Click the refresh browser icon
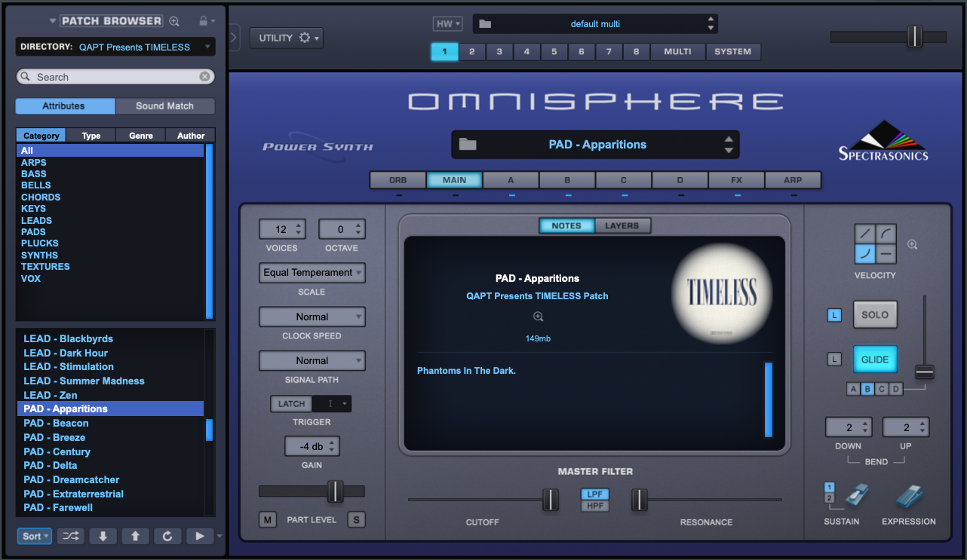The width and height of the screenshot is (967, 560). pos(167,536)
